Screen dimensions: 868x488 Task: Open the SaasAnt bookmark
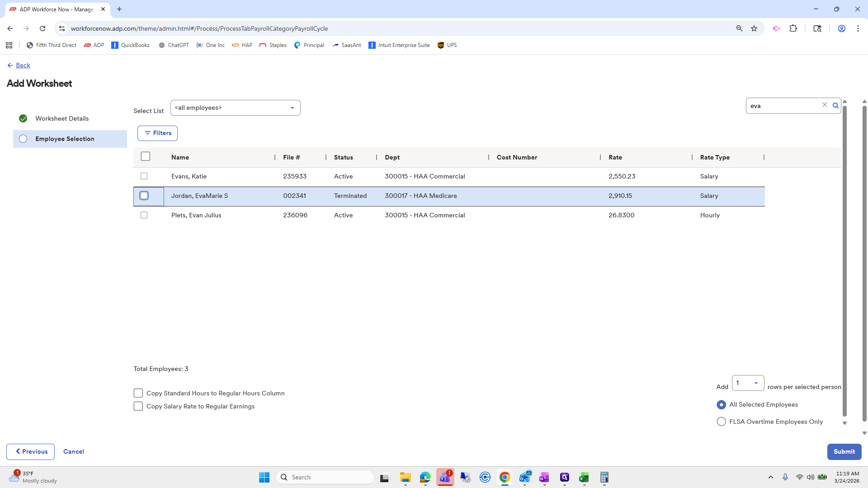point(346,45)
